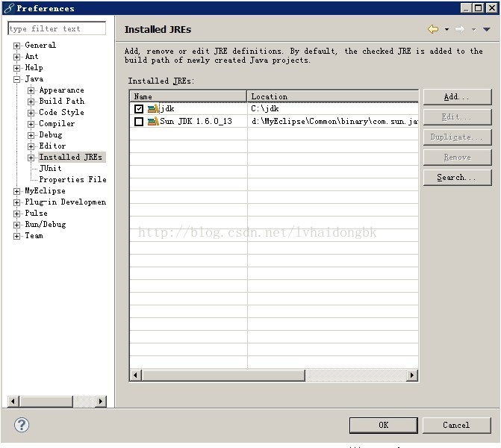501x448 pixels.
Task: Expand the General tree node
Action: [x=16, y=46]
